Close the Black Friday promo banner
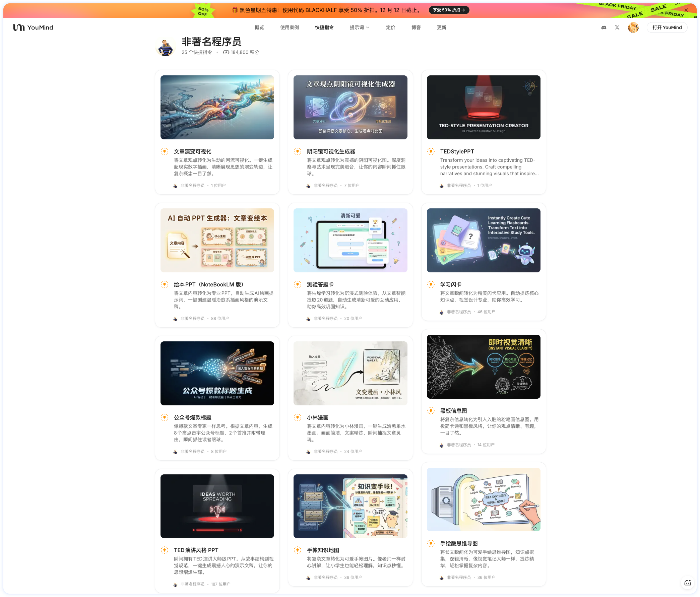The height and width of the screenshot is (597, 700). click(x=686, y=10)
